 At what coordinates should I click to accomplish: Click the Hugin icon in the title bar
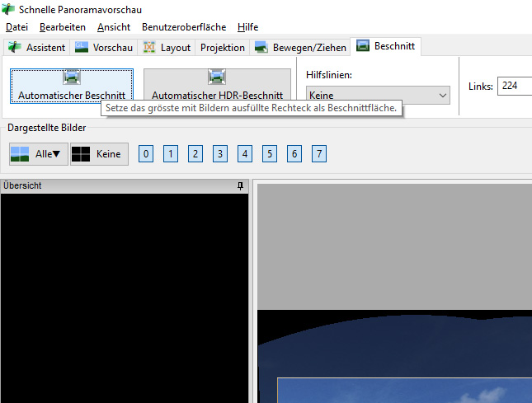[8, 9]
